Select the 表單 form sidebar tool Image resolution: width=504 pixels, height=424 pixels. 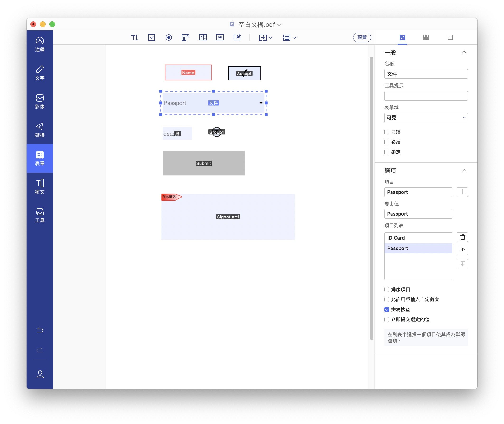coord(40,158)
